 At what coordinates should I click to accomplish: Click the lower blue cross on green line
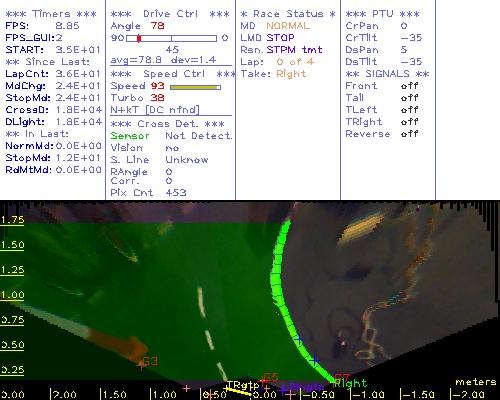point(314,360)
